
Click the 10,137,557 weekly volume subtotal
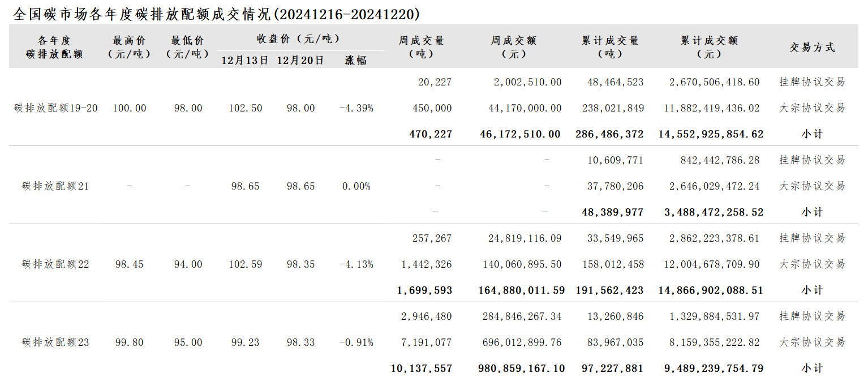point(421,368)
